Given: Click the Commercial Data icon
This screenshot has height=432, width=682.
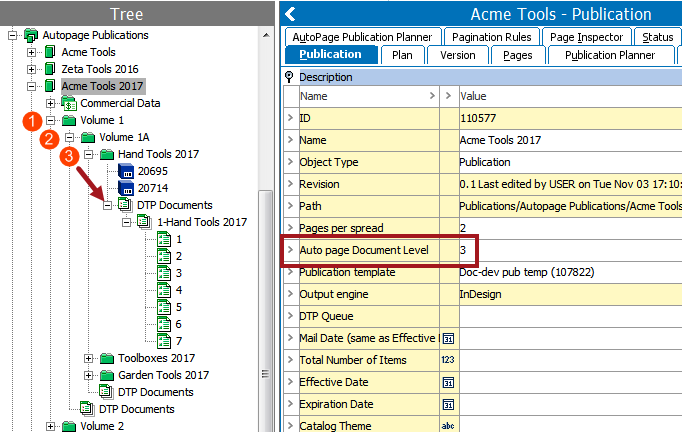Looking at the screenshot, I should pos(69,103).
